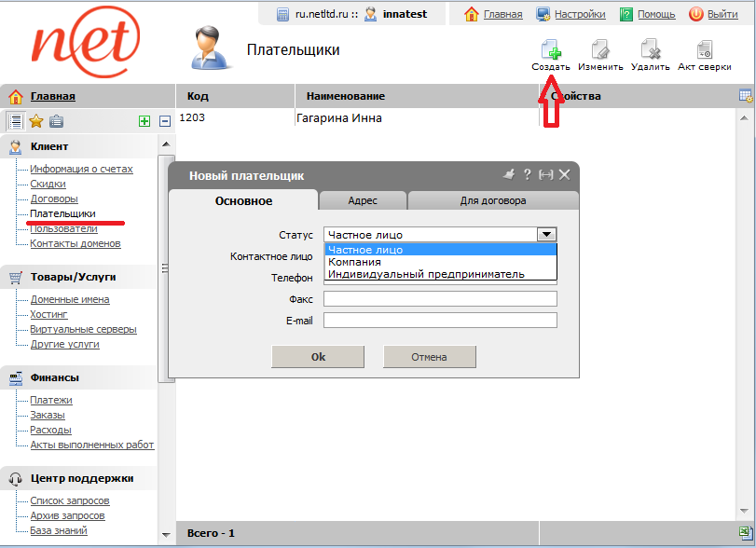Viewport: 756px width, 548px height.
Task: Expand all menu sections with green plus
Action: click(x=144, y=121)
